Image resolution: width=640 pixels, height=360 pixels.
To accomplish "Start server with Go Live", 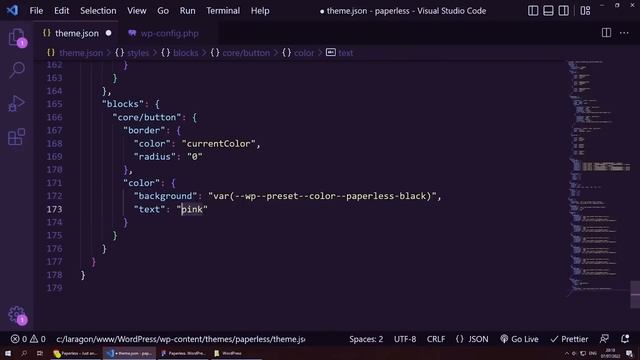I will click(x=519, y=339).
